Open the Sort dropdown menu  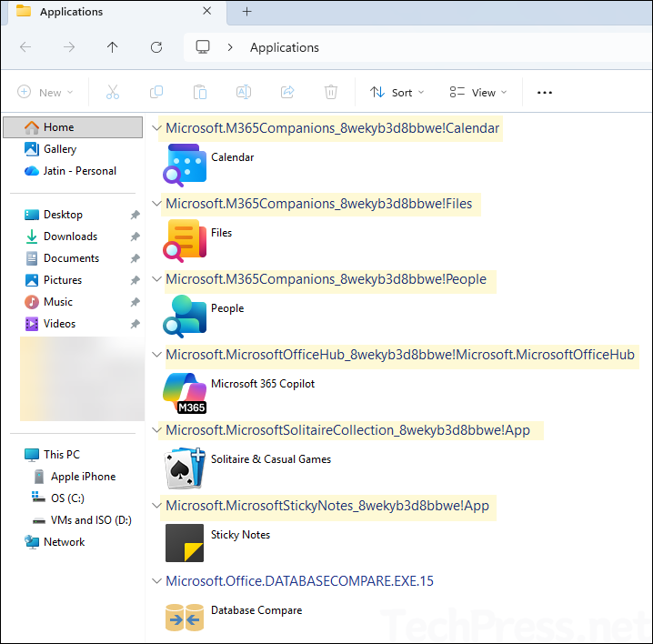tap(397, 92)
